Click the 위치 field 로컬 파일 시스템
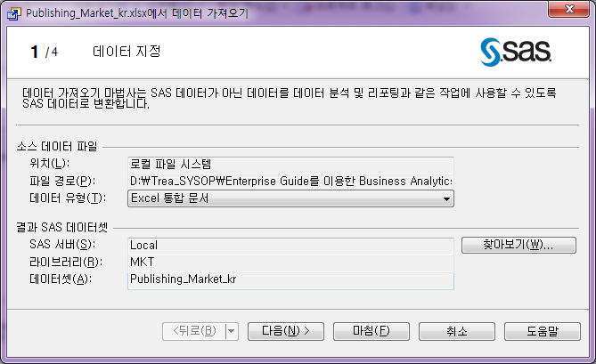This screenshot has height=364, width=596. (290, 165)
